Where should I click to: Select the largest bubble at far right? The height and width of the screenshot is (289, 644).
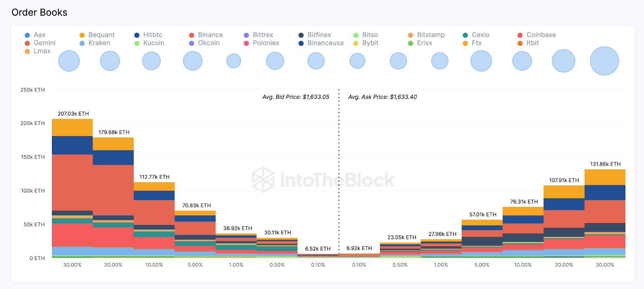coord(604,61)
